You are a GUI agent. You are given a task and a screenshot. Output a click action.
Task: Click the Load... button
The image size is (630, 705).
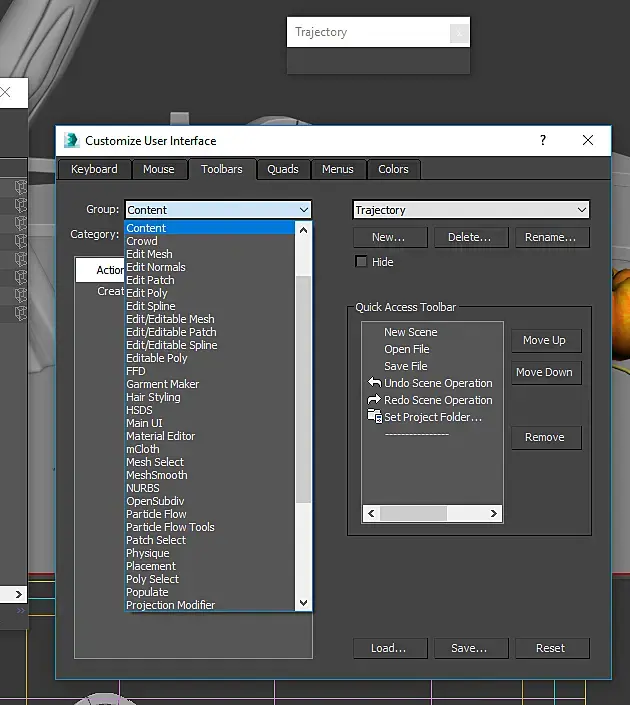coord(390,648)
